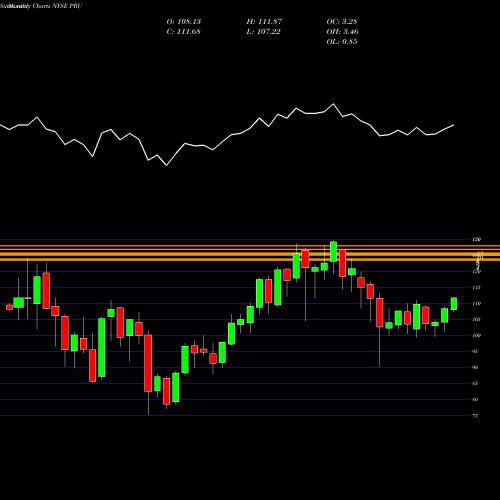This screenshot has height=500, width=500.
Task: Click the 'OL: 0.85' value
Action: coord(342,42)
